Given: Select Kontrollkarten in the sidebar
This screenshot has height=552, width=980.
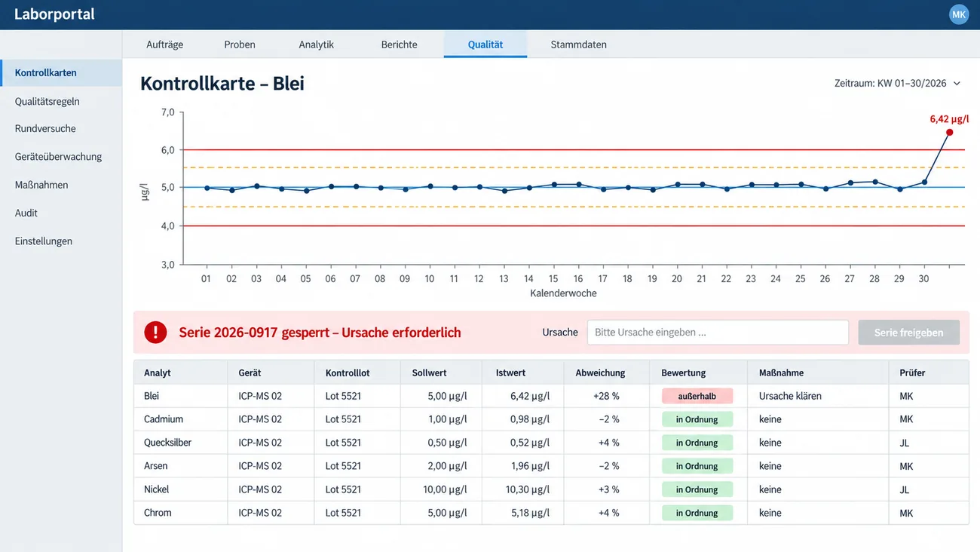Looking at the screenshot, I should pos(61,73).
